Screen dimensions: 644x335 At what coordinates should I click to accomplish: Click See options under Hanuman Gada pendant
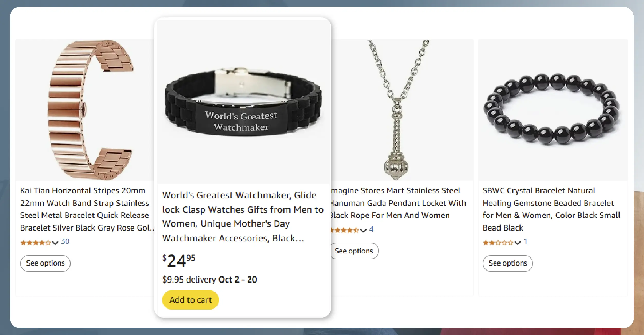[354, 251]
